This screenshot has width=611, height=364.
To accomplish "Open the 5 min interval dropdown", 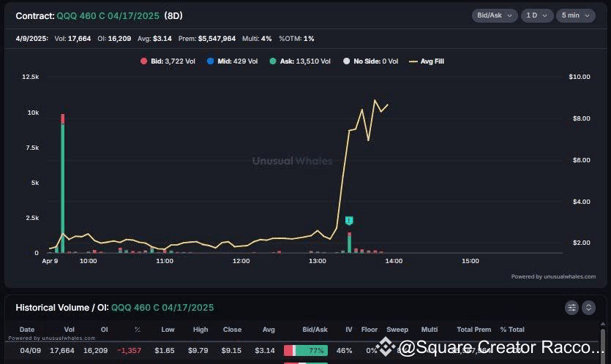I will (x=576, y=15).
